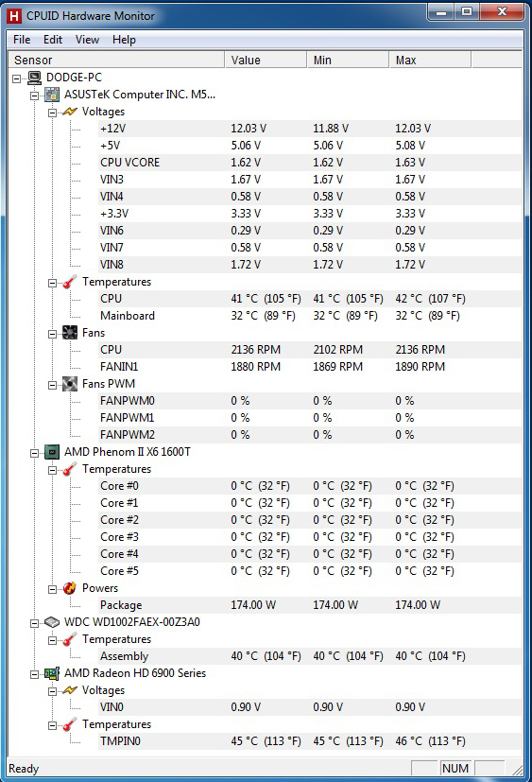Open the Edit menu
The height and width of the screenshot is (782, 532).
[x=53, y=40]
